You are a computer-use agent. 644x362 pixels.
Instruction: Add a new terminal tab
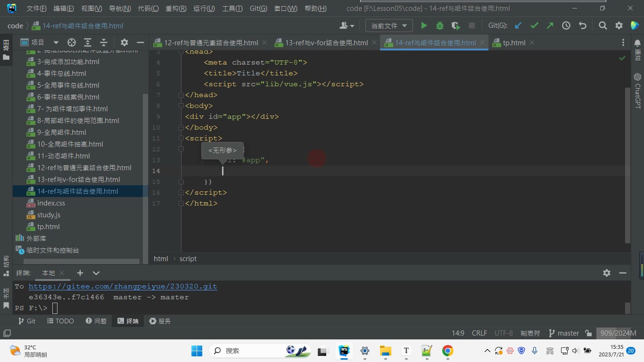[x=80, y=273]
